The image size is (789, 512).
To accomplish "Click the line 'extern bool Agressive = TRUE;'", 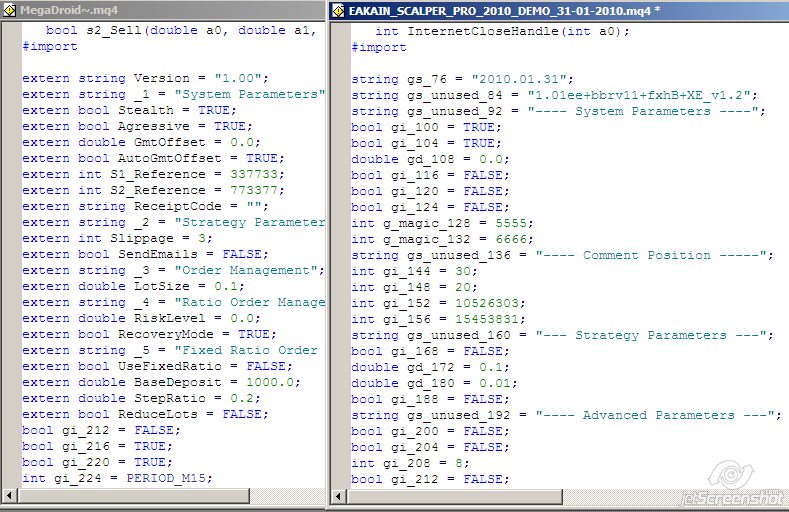I will 137,126.
